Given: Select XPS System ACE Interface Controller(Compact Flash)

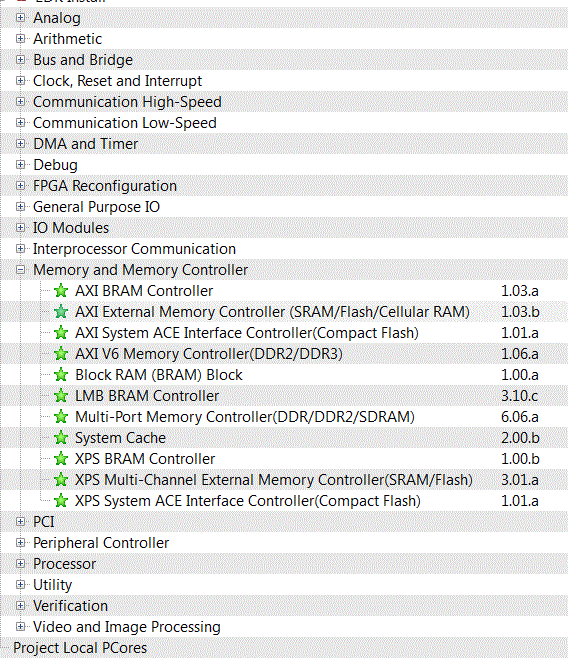Looking at the screenshot, I should pyautogui.click(x=248, y=501).
